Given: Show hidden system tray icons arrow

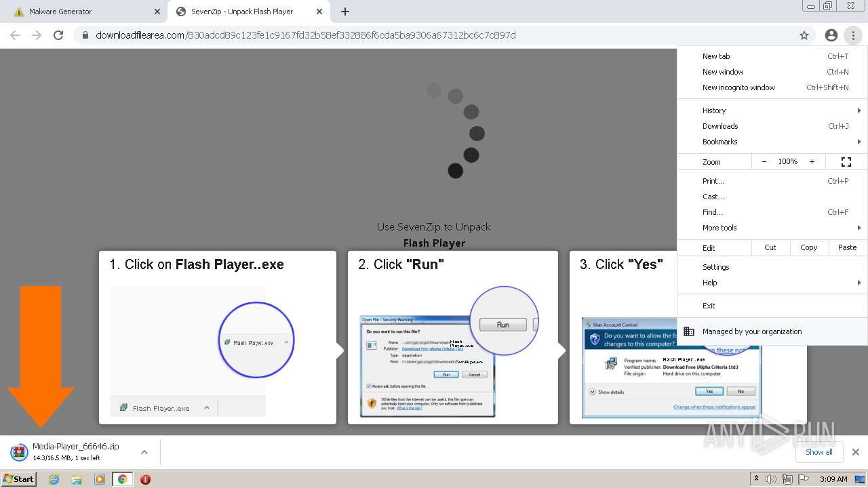Looking at the screenshot, I should coord(756,479).
